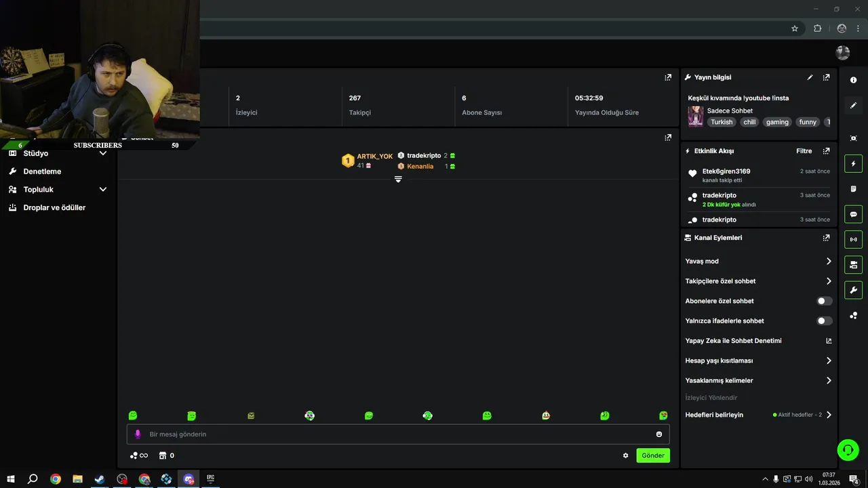868x488 pixels.
Task: Toggle Abonelere özel sohbet switch
Action: click(x=825, y=301)
